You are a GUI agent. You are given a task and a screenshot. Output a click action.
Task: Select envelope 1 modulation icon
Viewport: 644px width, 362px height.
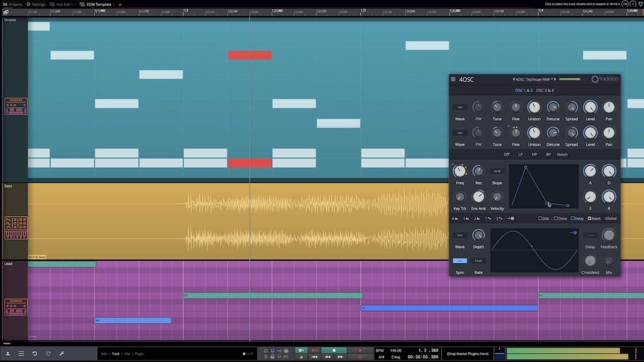tap(466, 218)
